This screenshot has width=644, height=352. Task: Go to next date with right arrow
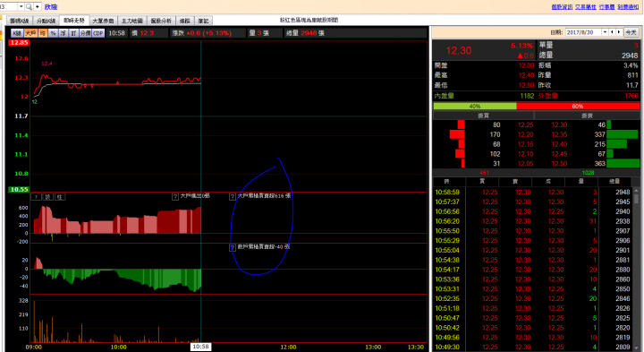[x=619, y=32]
